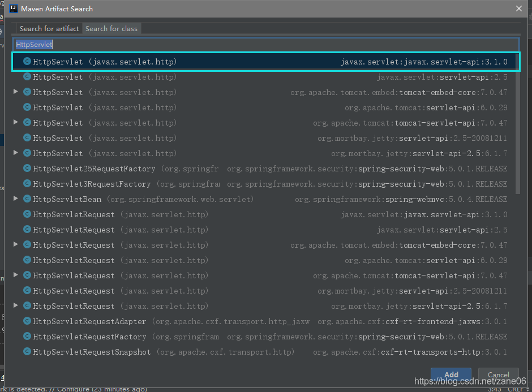Screen dimensions: 532x392
Task: Click class icon of HttpServlet servlet-api-2.5:6.1.7 row
Action: pyautogui.click(x=27, y=153)
